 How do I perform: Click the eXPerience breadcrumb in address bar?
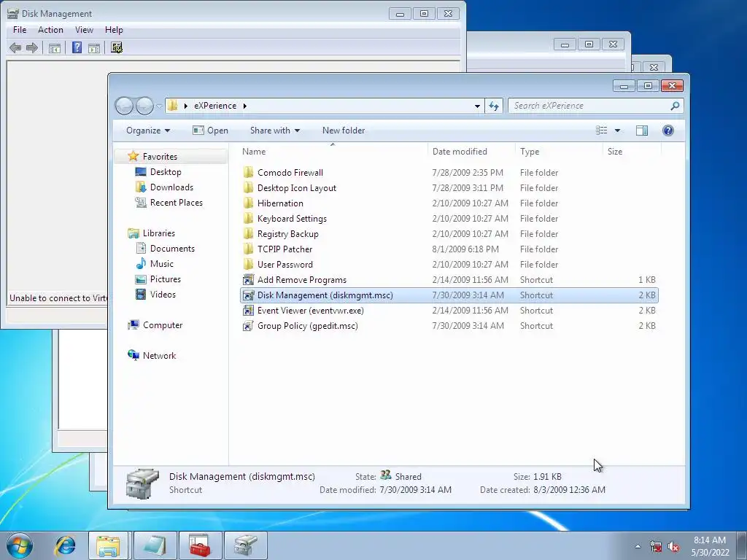[215, 106]
